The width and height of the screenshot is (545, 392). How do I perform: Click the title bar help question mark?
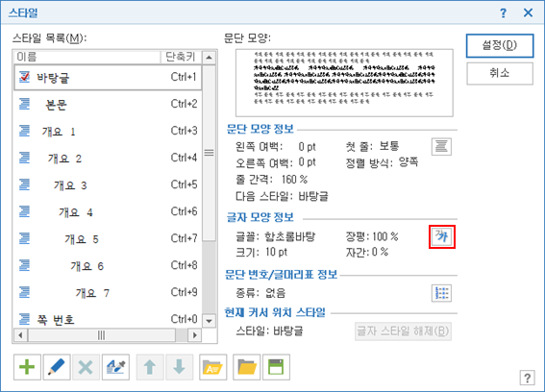pyautogui.click(x=504, y=12)
